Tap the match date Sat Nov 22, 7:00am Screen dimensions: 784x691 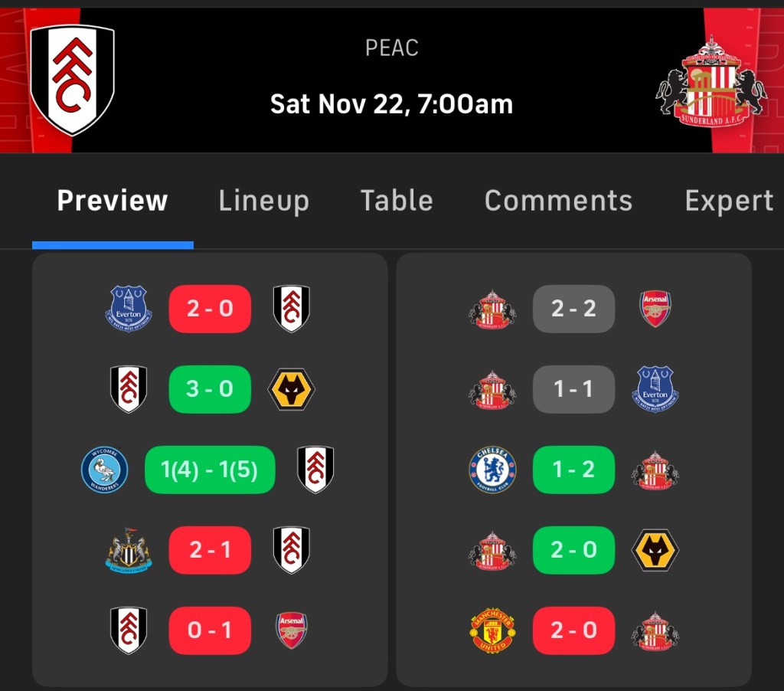[391, 104]
